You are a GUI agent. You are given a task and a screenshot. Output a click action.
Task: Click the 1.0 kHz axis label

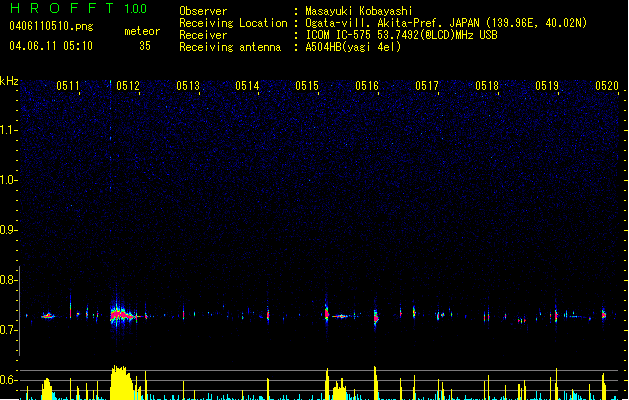coord(8,180)
